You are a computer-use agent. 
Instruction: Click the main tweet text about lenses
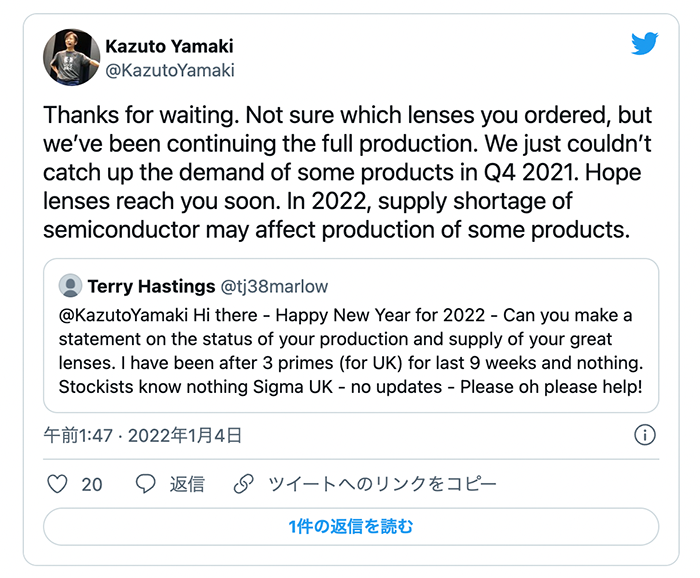click(347, 172)
